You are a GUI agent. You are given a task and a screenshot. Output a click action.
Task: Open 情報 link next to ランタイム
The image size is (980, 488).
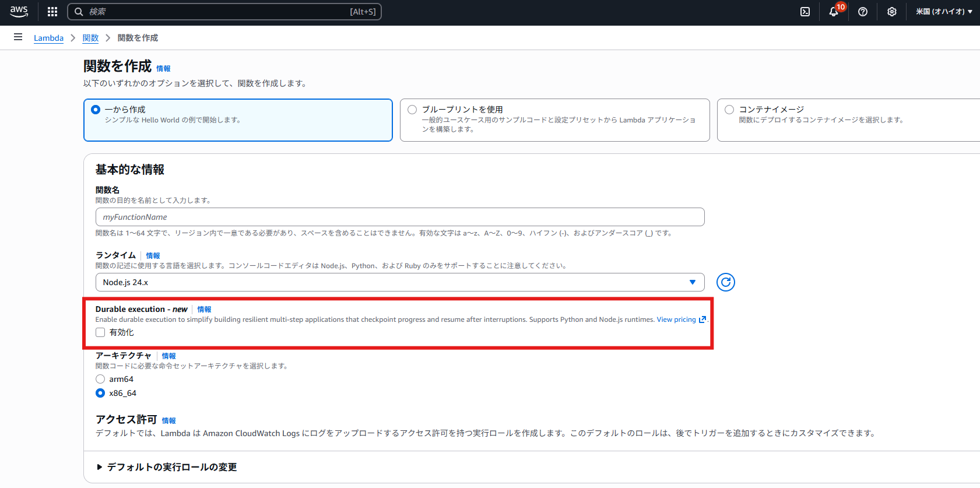point(153,256)
